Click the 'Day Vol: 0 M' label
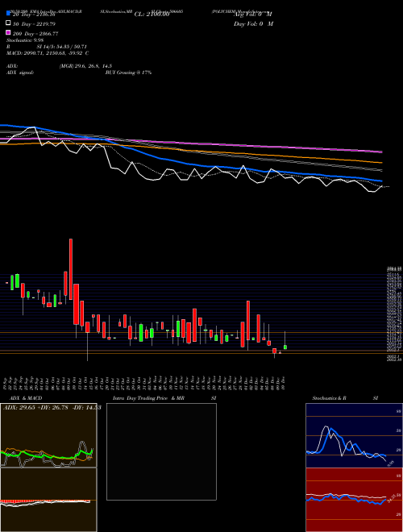Image resolution: width=403 pixels, height=532 pixels. (253, 23)
